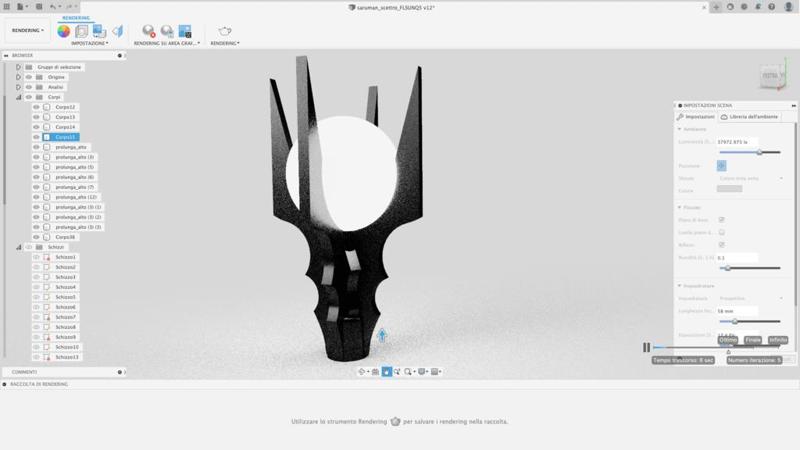Click the Look At tool in navigation bar
Image resolution: width=800 pixels, height=450 pixels.
[x=376, y=372]
